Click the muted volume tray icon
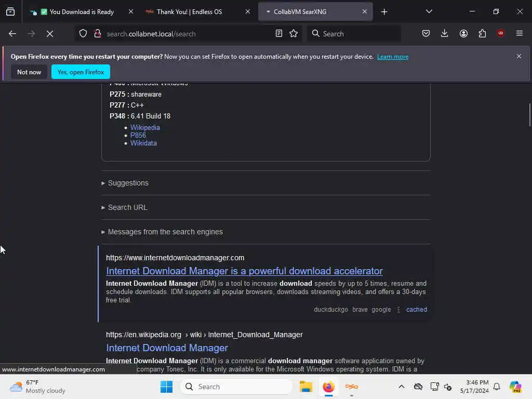 point(448,387)
